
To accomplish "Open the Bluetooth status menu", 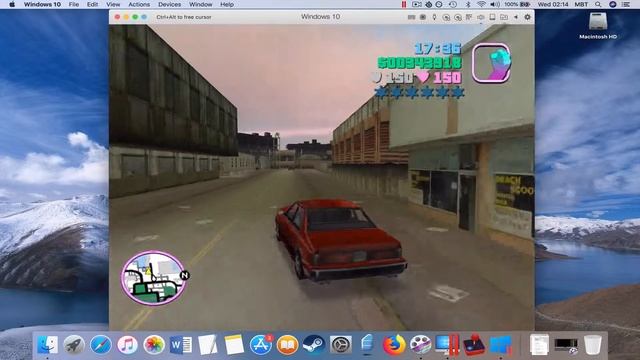I will (x=468, y=4).
